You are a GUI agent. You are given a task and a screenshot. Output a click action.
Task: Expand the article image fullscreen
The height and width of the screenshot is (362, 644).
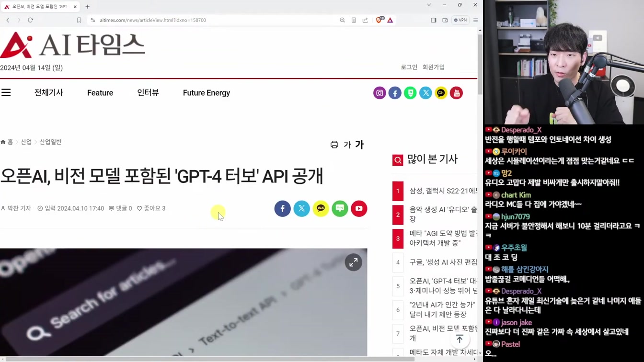tap(354, 262)
